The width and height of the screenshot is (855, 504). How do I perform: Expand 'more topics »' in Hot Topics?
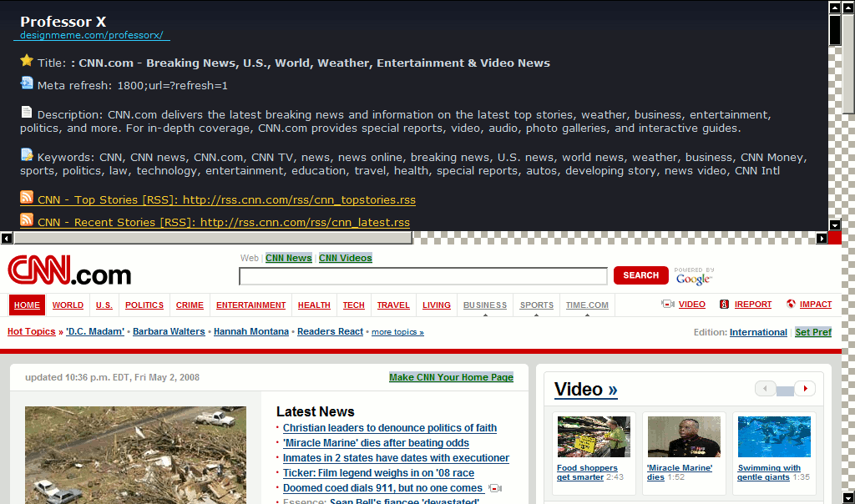397,332
